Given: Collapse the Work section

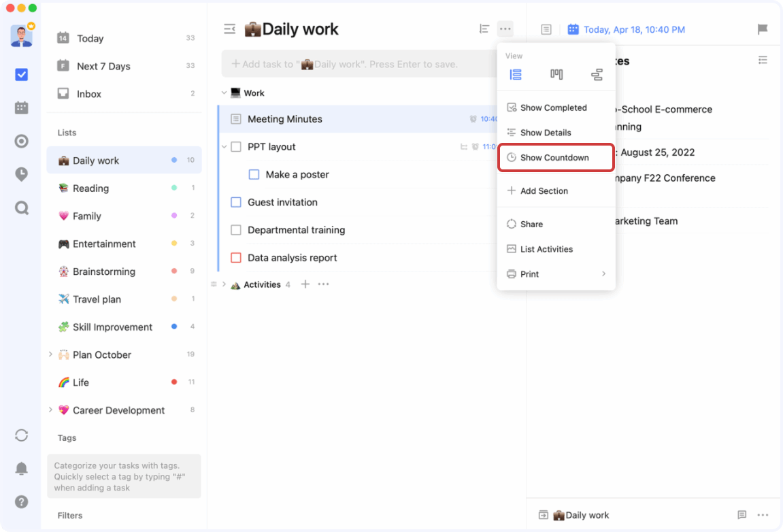Looking at the screenshot, I should tap(224, 93).
